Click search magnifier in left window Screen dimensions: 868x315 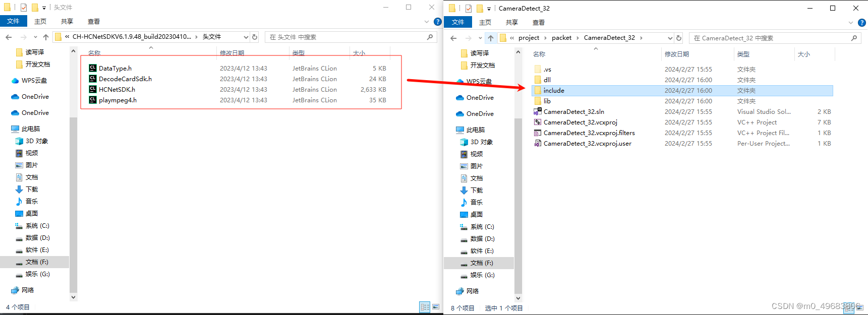pyautogui.click(x=430, y=37)
